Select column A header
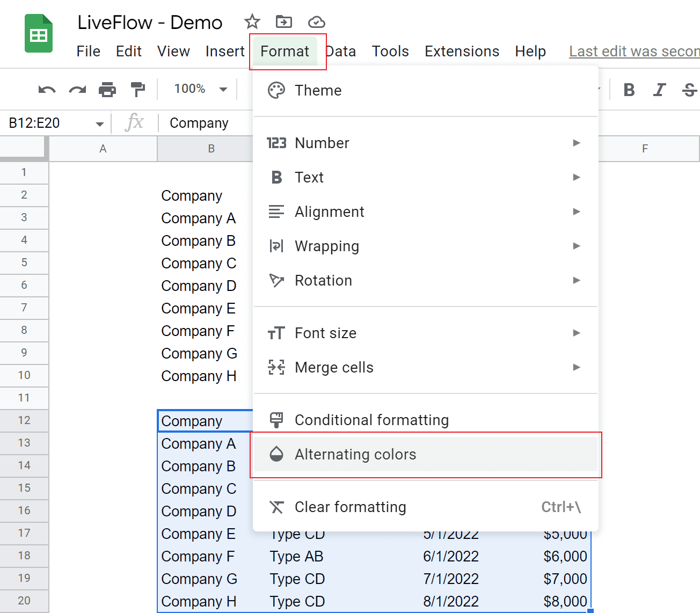The image size is (700, 613). coord(103,149)
